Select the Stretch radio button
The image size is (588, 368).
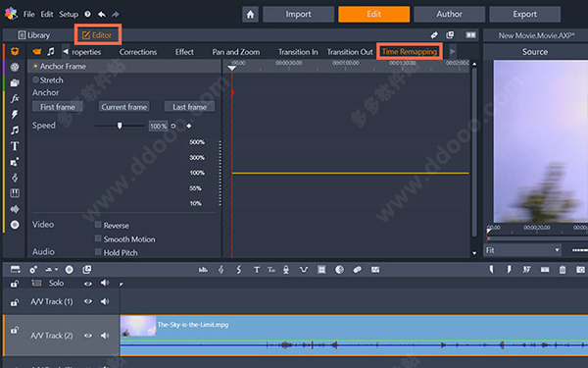[35, 79]
